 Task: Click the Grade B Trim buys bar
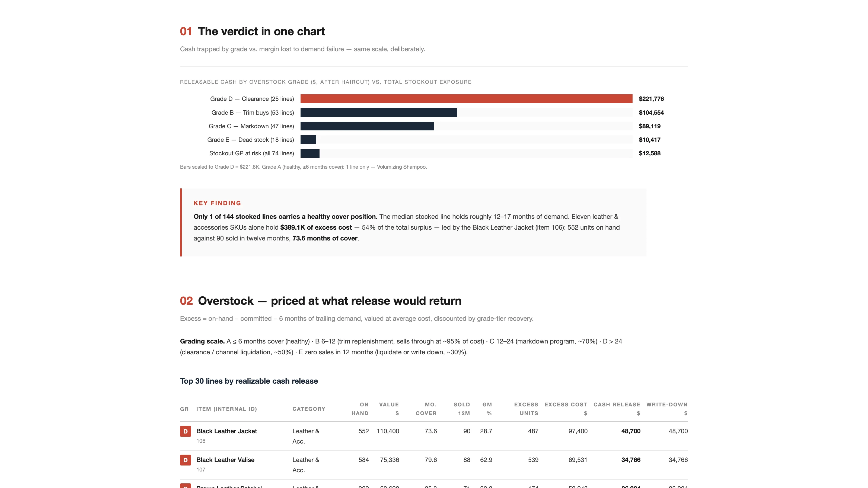[379, 113]
